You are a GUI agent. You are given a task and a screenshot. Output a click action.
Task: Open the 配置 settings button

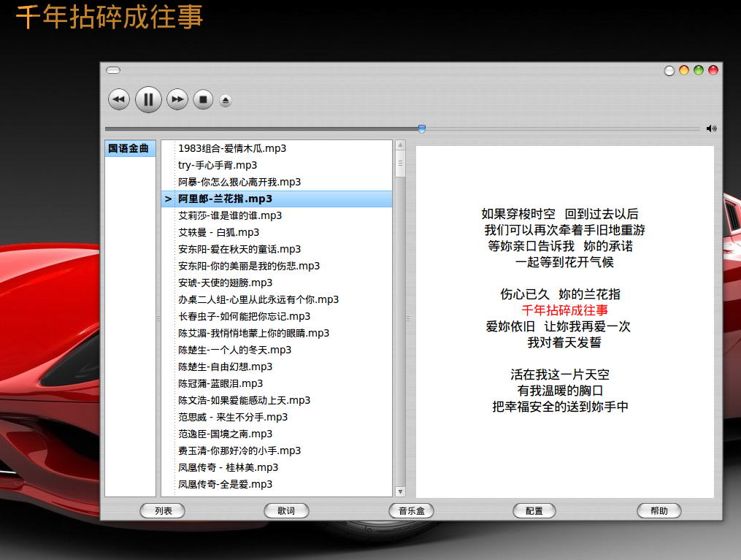534,511
